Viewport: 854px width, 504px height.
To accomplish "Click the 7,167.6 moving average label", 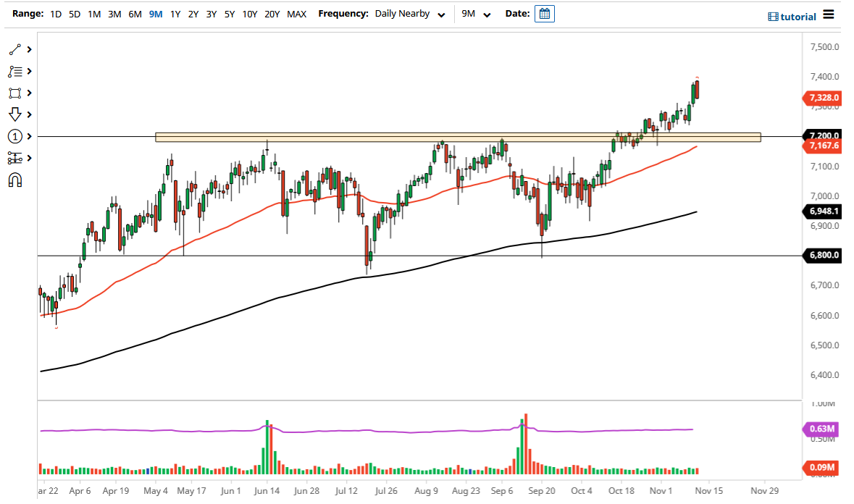I will 823,146.
